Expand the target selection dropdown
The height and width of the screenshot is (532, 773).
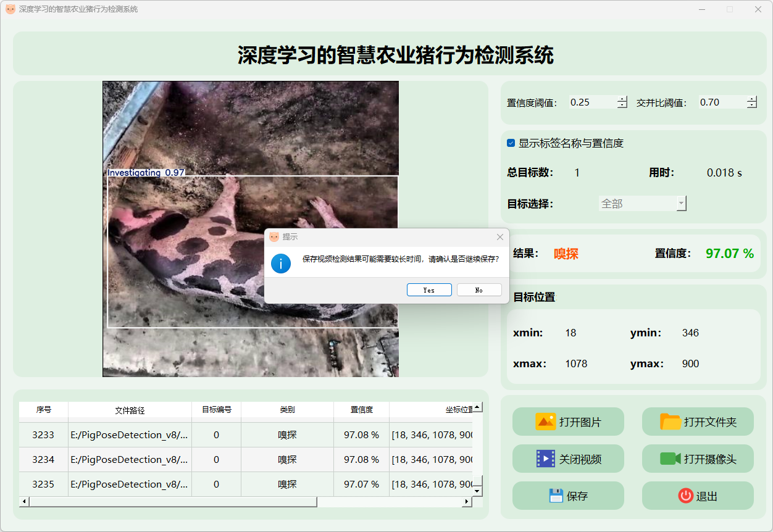point(681,204)
